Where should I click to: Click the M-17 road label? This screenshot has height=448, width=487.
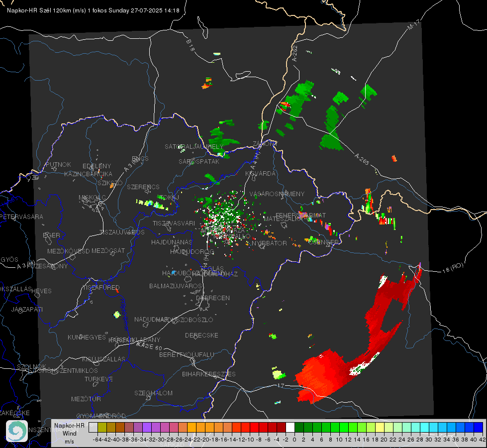[x=413, y=24]
